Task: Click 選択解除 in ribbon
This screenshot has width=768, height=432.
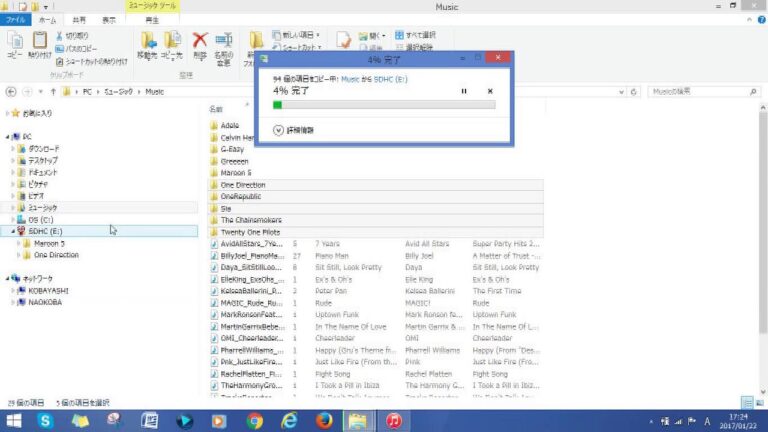Action: pos(414,47)
